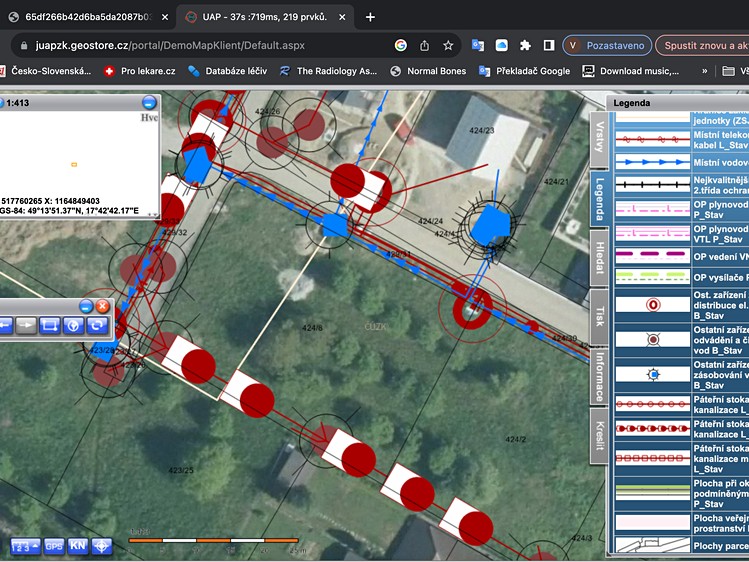The width and height of the screenshot is (749, 562).
Task: Open the Google Translate extension
Action: click(x=478, y=45)
